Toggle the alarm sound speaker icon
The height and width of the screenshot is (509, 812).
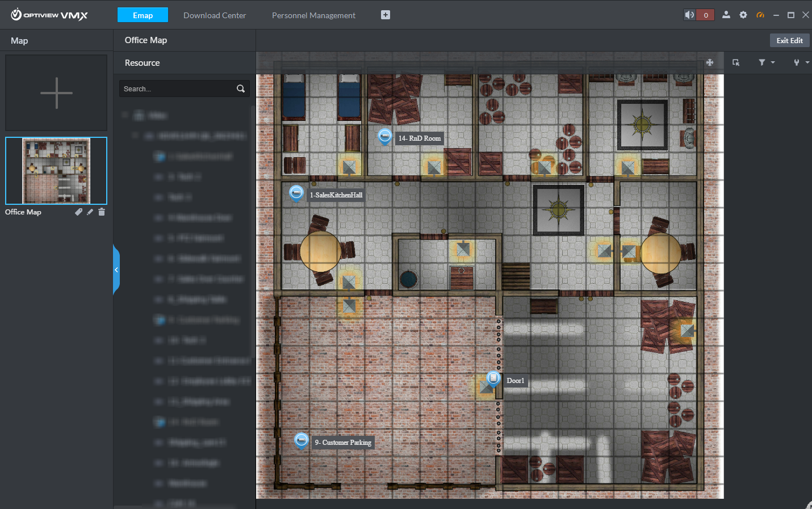point(689,15)
